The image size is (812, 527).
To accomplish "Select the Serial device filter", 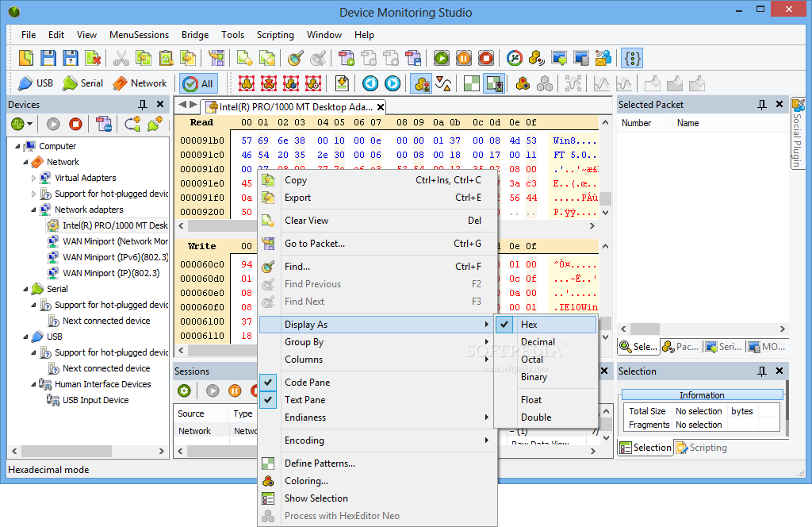I will pyautogui.click(x=82, y=83).
